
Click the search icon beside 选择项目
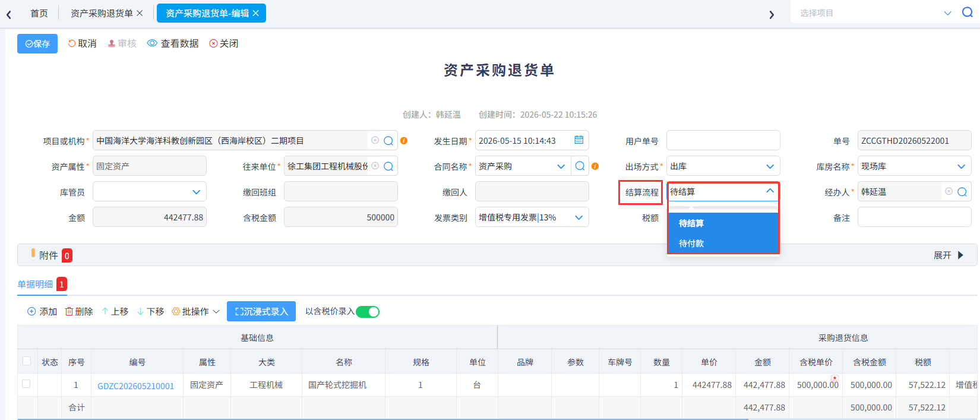pyautogui.click(x=968, y=12)
